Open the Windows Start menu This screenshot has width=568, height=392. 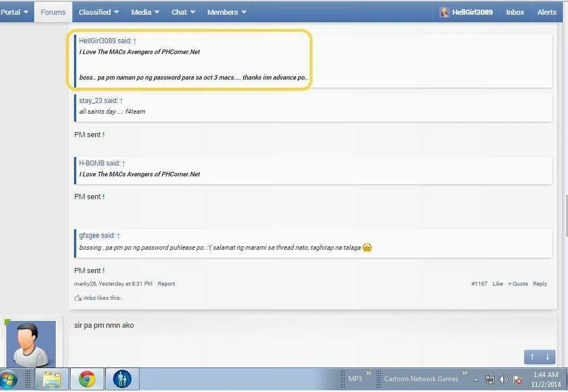point(8,379)
